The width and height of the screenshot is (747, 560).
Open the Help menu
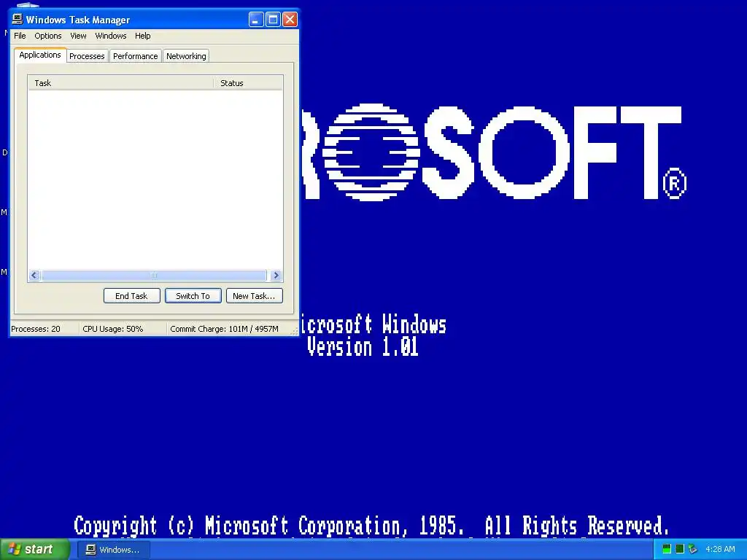(x=142, y=36)
